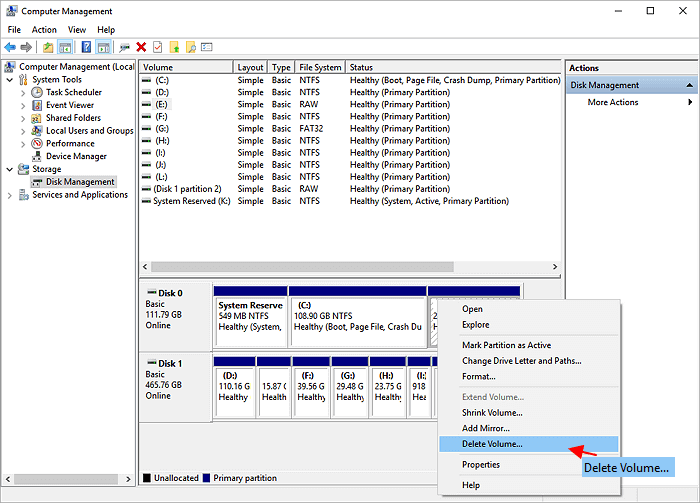Collapse the System Tools tree node
The image size is (700, 503).
pos(11,80)
